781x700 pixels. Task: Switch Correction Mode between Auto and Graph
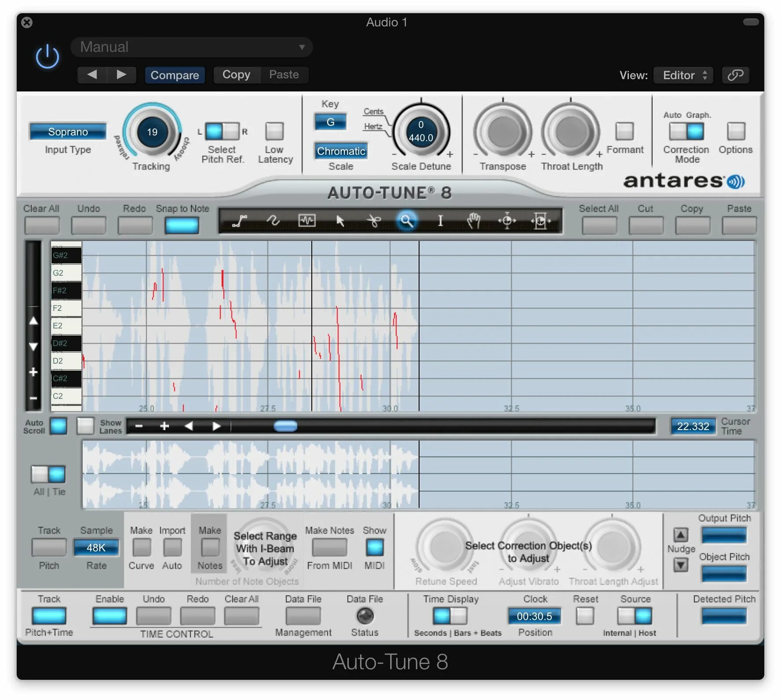point(686,131)
